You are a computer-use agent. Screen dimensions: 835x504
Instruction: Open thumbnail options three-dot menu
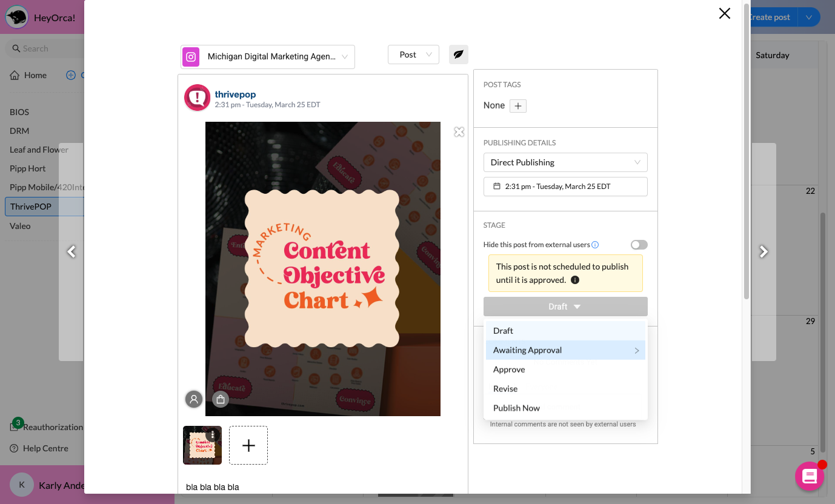(213, 434)
